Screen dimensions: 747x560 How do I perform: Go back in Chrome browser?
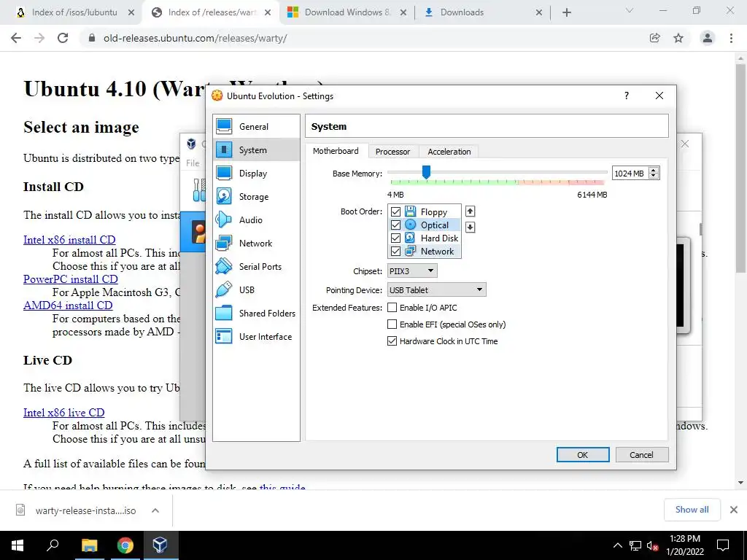click(x=16, y=38)
